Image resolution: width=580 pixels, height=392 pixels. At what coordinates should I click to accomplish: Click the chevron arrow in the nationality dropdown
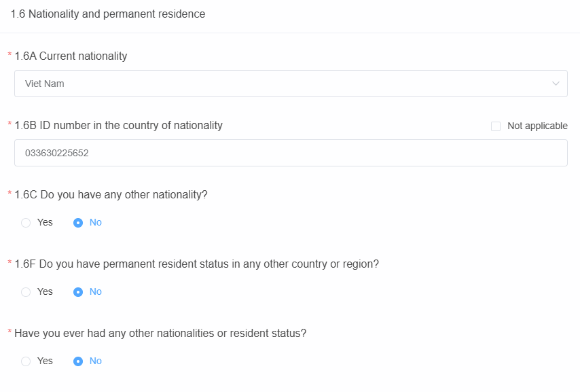point(556,84)
